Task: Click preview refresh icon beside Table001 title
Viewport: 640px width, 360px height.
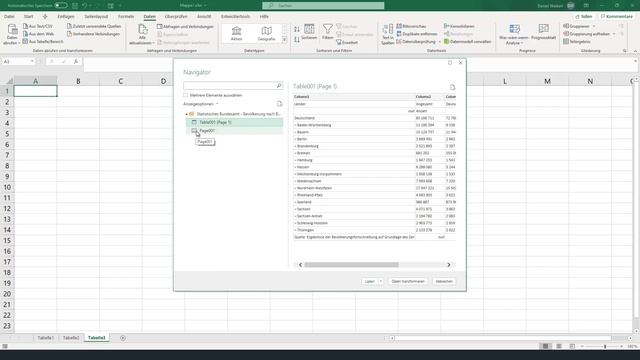Action: [452, 87]
